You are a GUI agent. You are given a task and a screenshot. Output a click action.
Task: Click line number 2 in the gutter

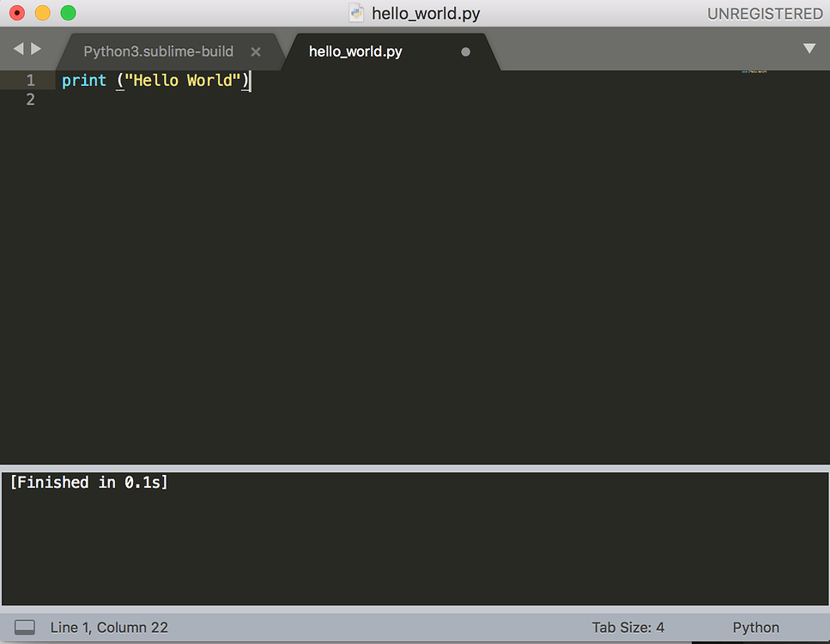(x=30, y=100)
